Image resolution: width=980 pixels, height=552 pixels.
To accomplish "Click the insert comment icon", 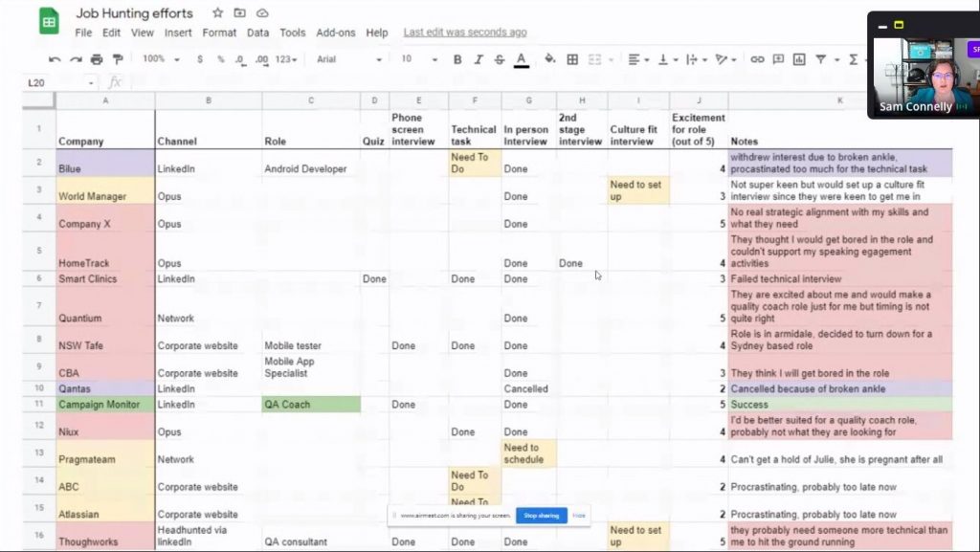I will 779,59.
